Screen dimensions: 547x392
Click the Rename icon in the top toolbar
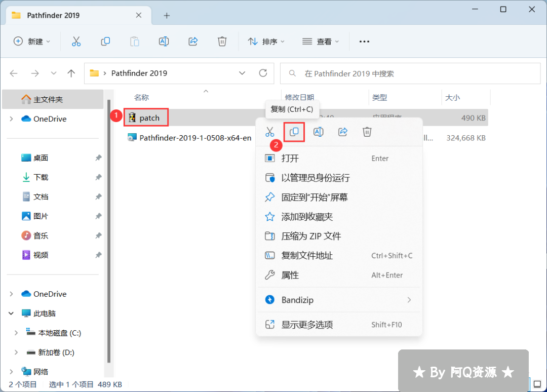[x=164, y=42]
